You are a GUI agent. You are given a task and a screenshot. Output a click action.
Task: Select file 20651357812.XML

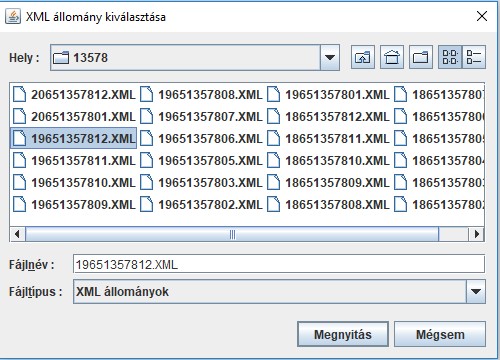tap(74, 95)
